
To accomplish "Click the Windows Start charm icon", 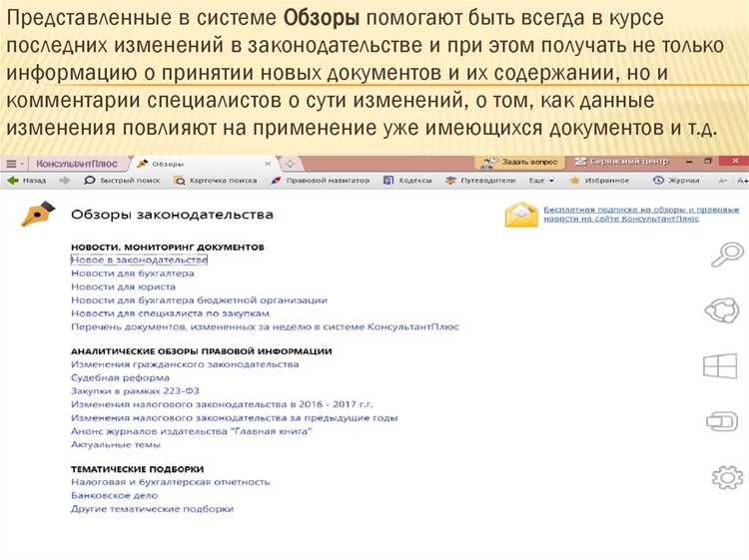I will pos(720,366).
